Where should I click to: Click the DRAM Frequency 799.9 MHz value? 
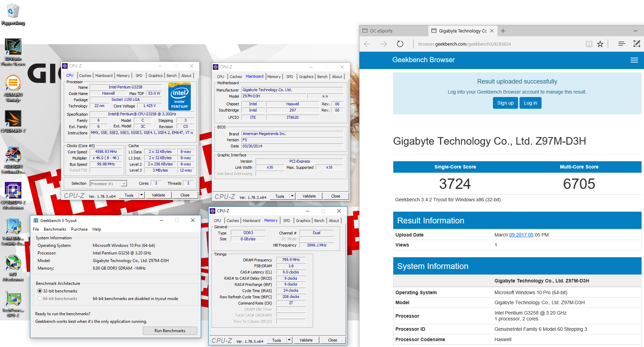291,260
